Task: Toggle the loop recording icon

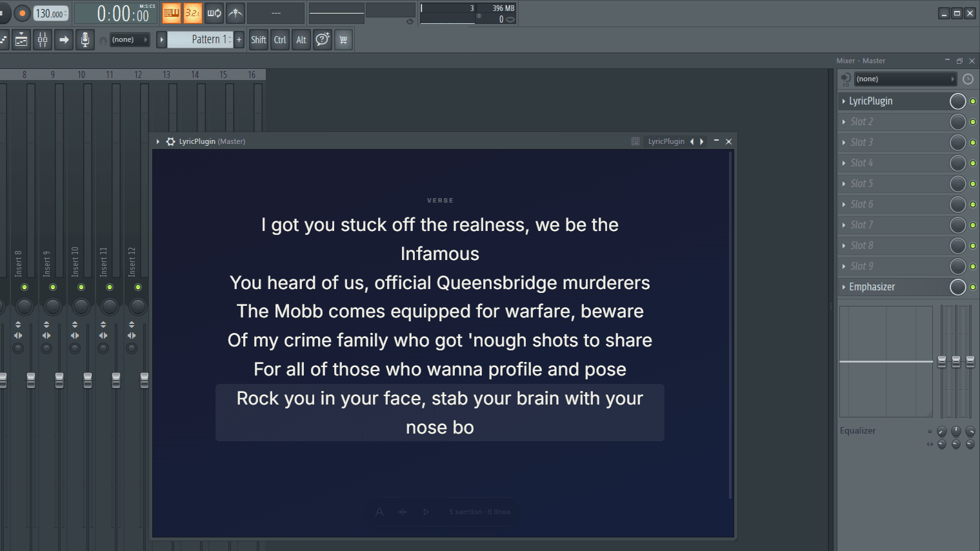Action: (x=214, y=13)
